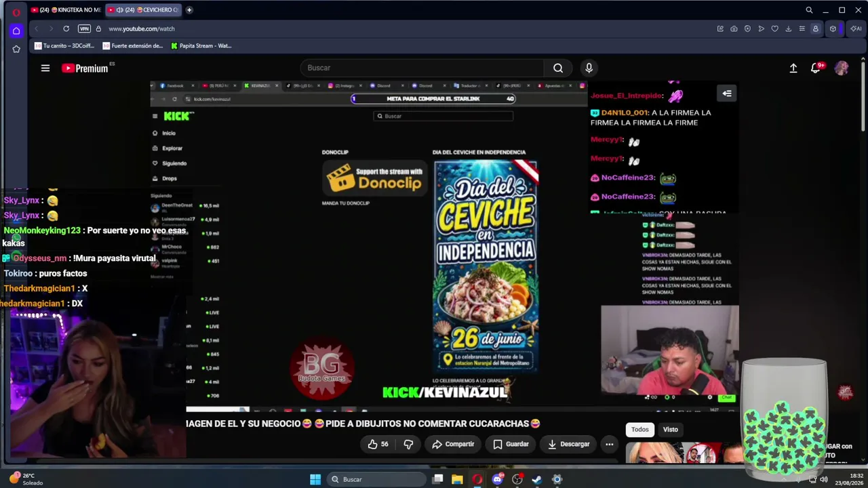Open Opera profile person icon

[815, 28]
